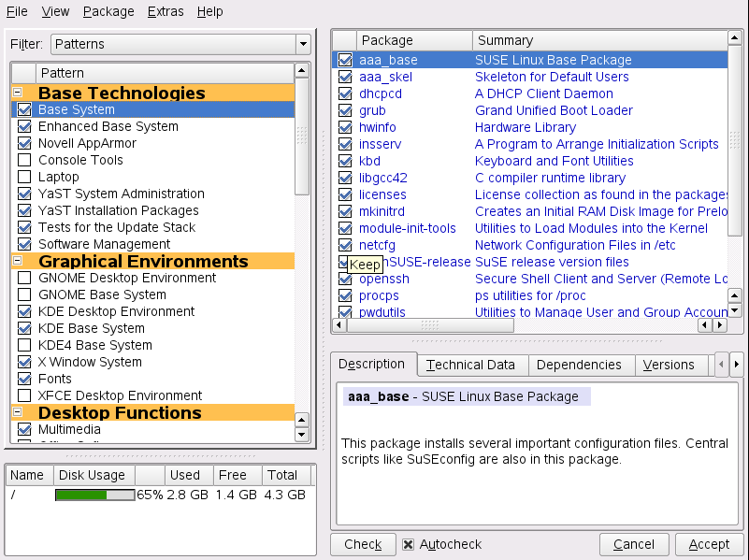Viewport: 749px width, 560px height.
Task: Show next tabs with right arrow
Action: coord(736,365)
